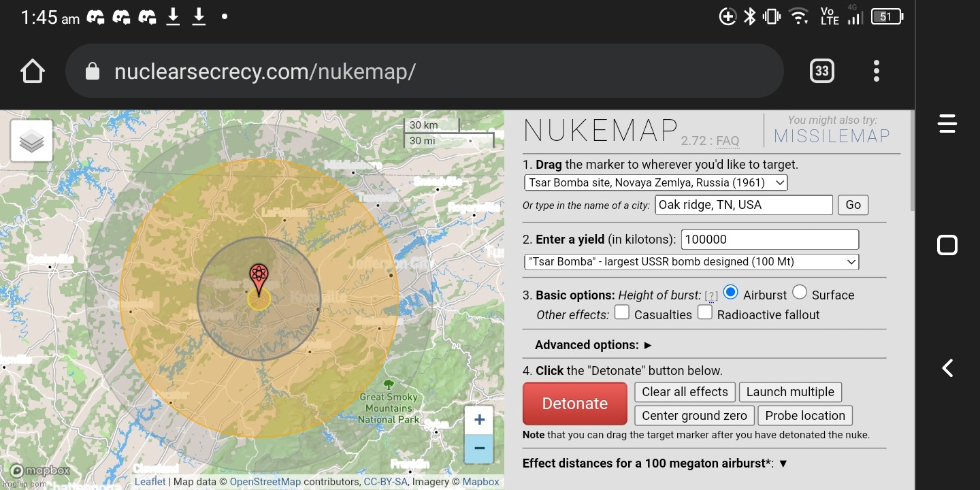Tap the battery status icon

point(887,17)
